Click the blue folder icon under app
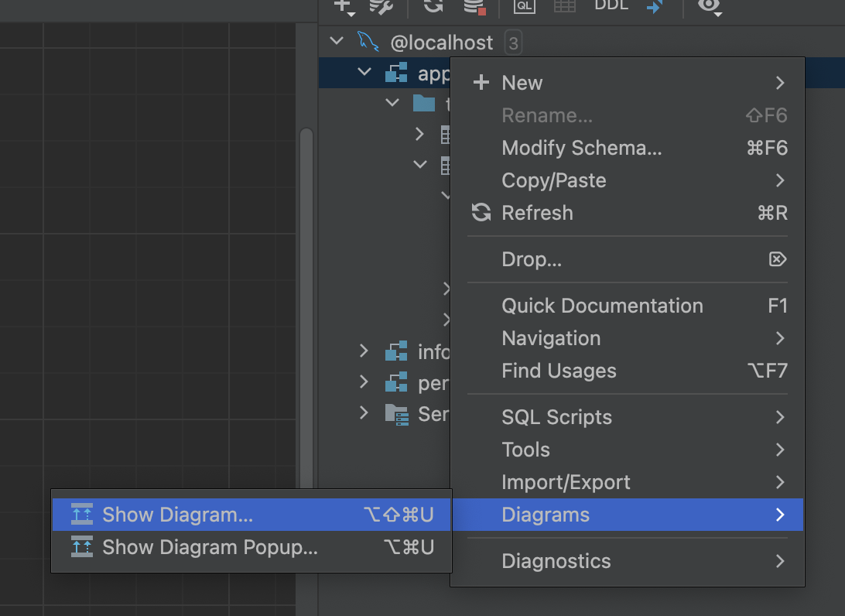Viewport: 845px width, 616px height. [x=423, y=103]
